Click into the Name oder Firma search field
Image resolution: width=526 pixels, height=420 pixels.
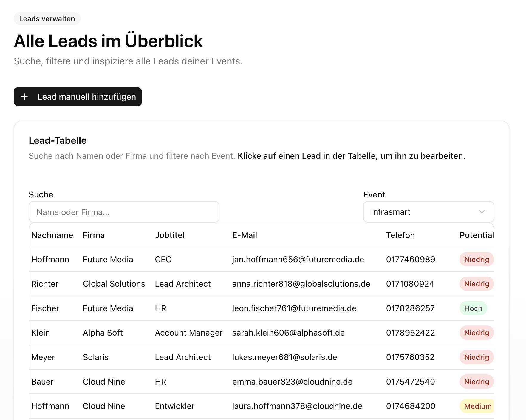(x=124, y=212)
